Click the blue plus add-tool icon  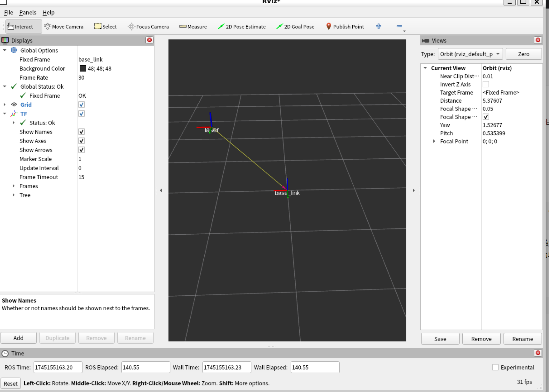pyautogui.click(x=379, y=26)
